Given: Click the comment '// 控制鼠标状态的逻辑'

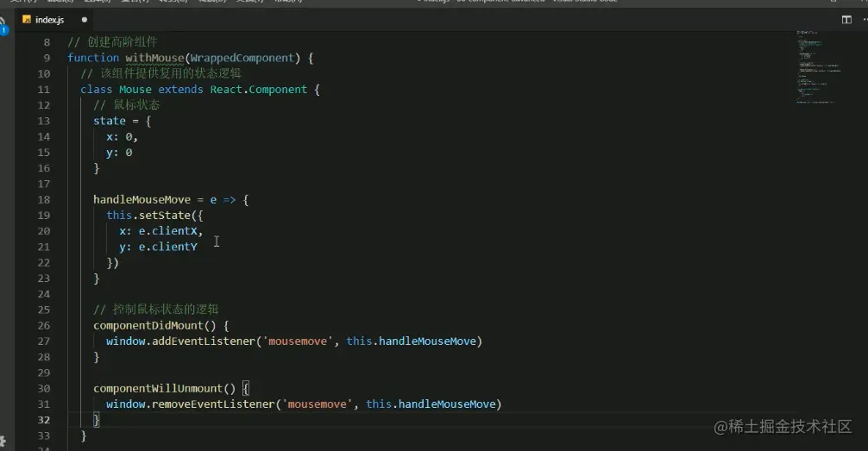Looking at the screenshot, I should tap(156, 310).
